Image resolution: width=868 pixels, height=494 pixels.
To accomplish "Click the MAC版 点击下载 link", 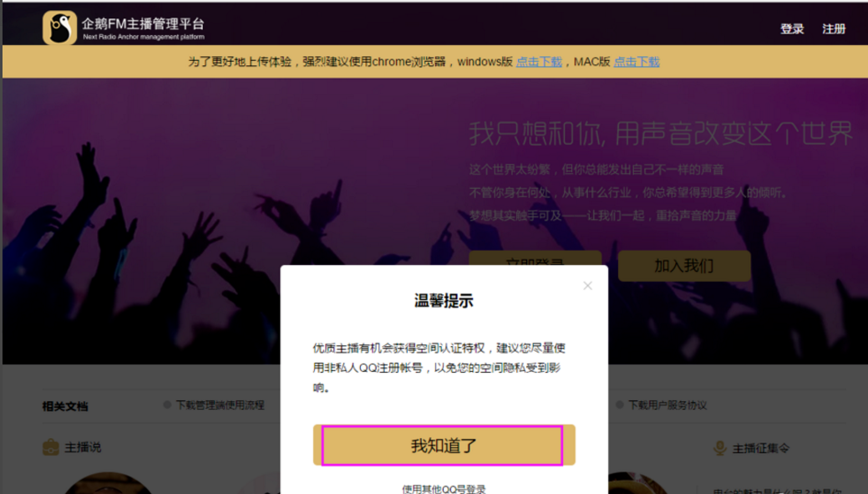I will coord(637,62).
